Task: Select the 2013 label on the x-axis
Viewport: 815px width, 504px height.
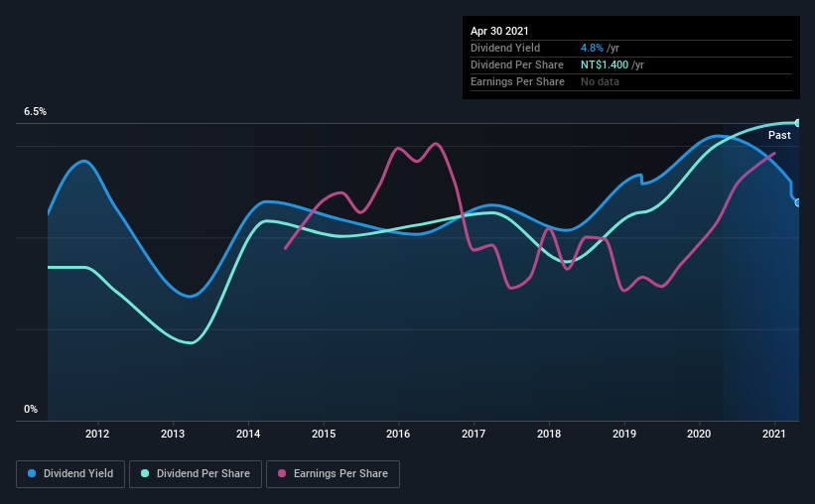Action: (x=173, y=434)
